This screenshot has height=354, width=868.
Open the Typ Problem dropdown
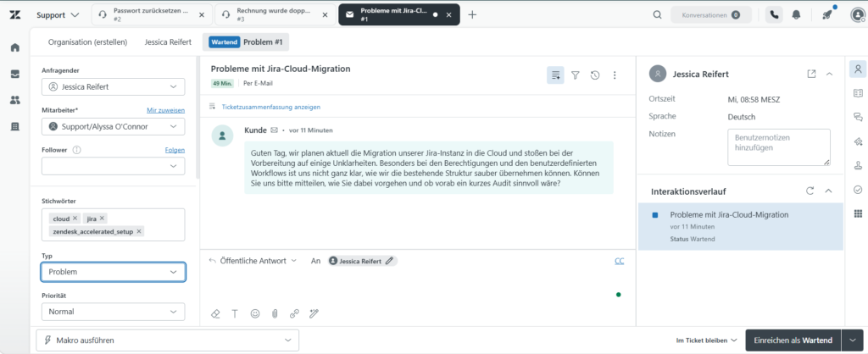113,272
